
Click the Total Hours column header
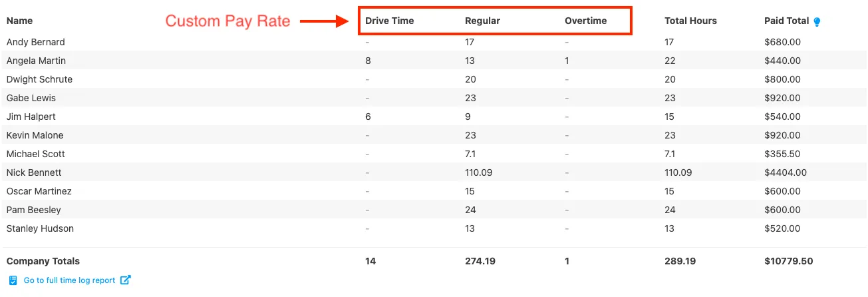point(690,21)
